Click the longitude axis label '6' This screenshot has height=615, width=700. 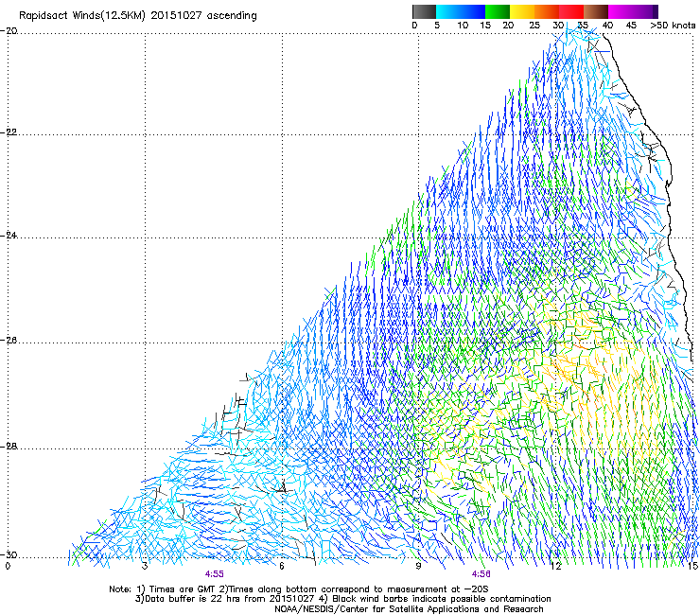tap(282, 567)
